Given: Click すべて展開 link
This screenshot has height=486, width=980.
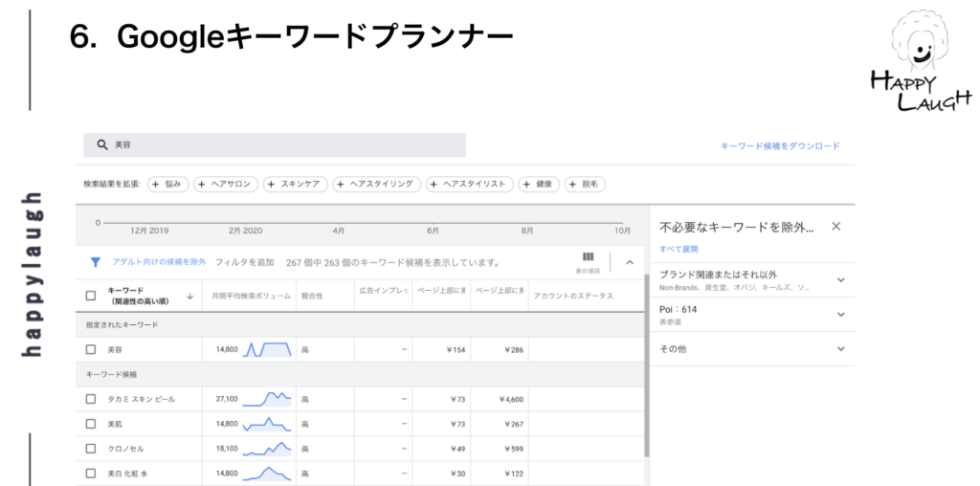Looking at the screenshot, I should coord(679,249).
